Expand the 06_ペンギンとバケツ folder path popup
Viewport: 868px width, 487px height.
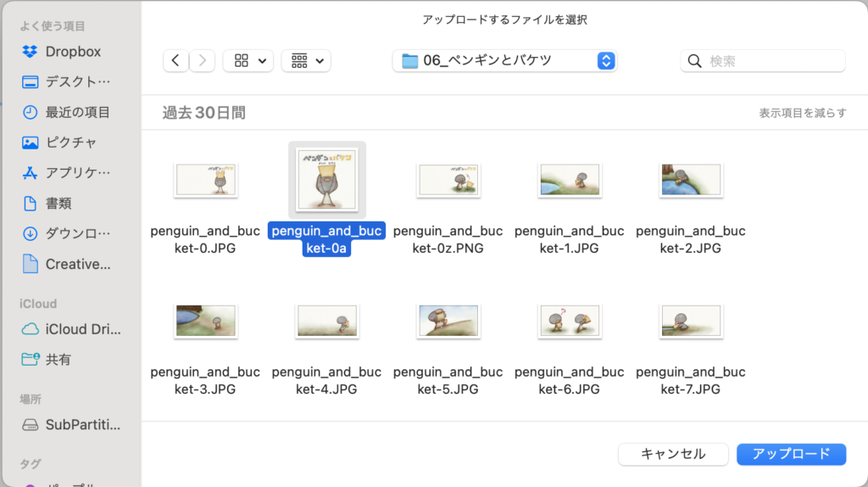(x=505, y=60)
